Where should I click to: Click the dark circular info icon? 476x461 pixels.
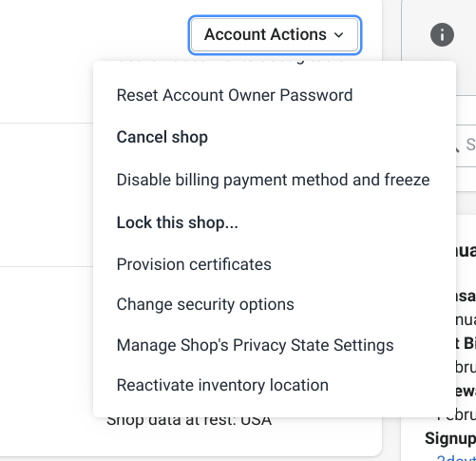click(x=442, y=35)
